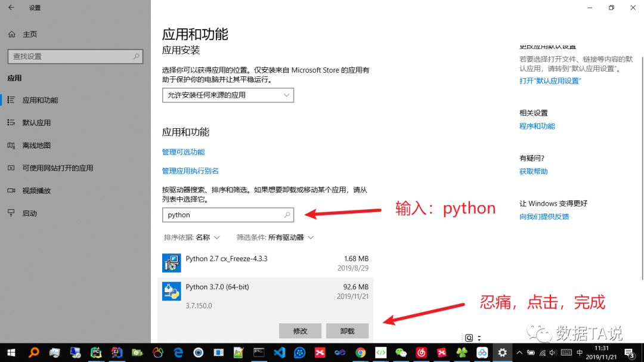Open the 程序和功能 link
This screenshot has width=644, height=362.
(x=537, y=126)
